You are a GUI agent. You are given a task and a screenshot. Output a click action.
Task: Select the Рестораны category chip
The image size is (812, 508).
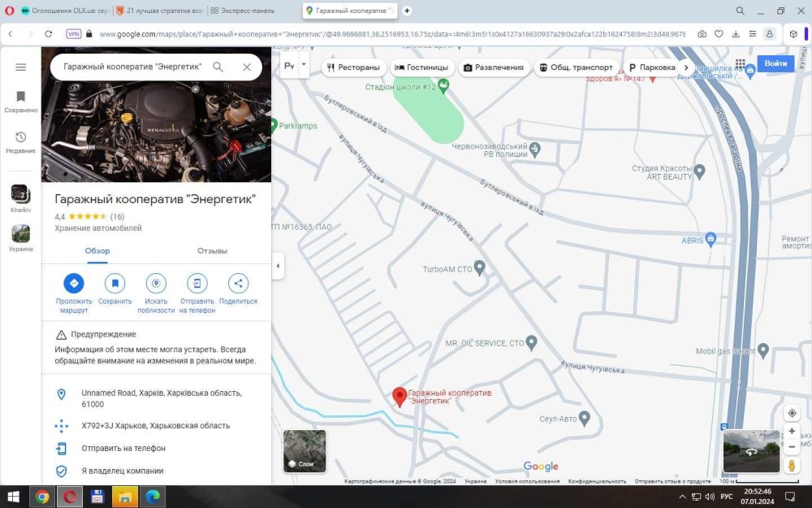352,67
